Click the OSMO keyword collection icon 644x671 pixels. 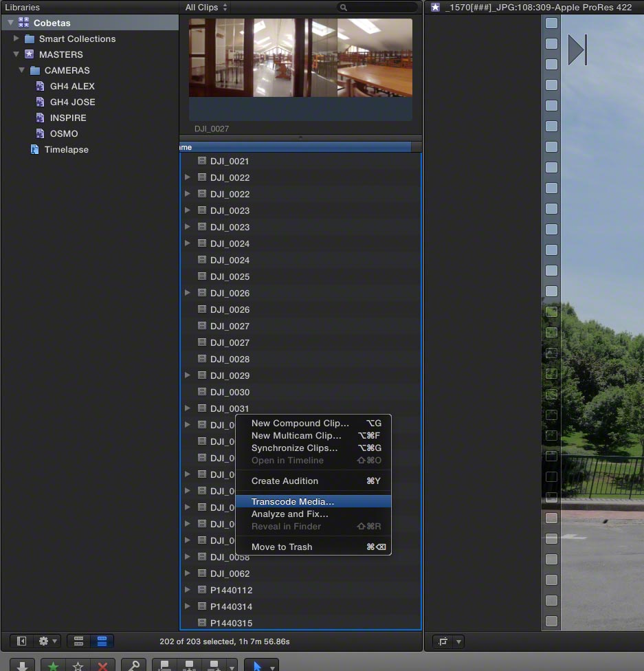(x=41, y=133)
